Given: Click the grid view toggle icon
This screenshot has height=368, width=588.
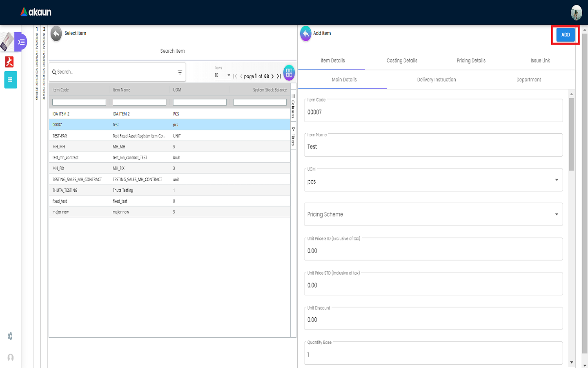Looking at the screenshot, I should point(289,73).
